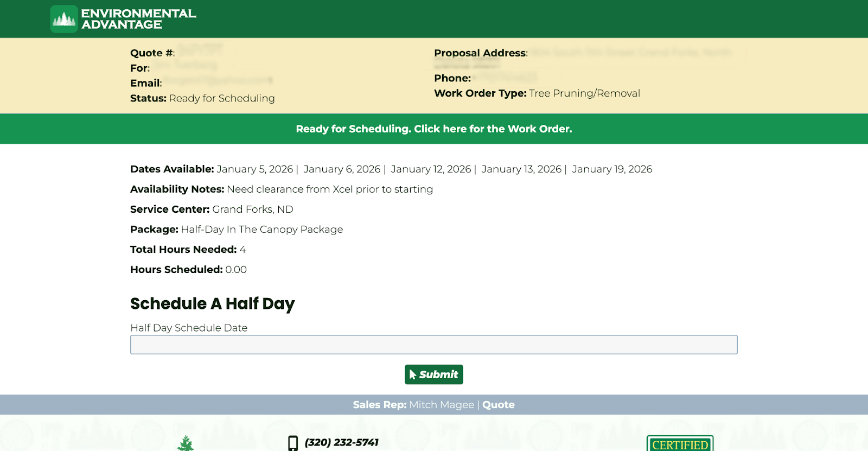
Task: Click the January 12, 2026 available date
Action: tap(431, 169)
